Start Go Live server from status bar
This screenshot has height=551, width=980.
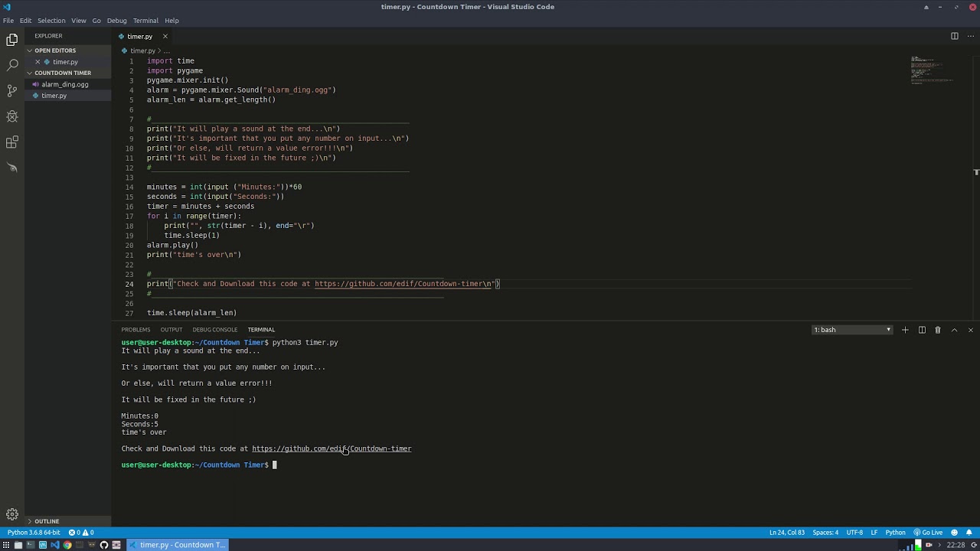928,533
